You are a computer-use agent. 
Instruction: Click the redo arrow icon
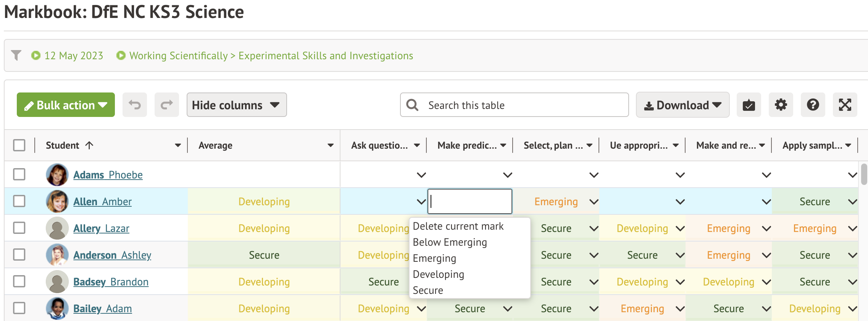[166, 105]
